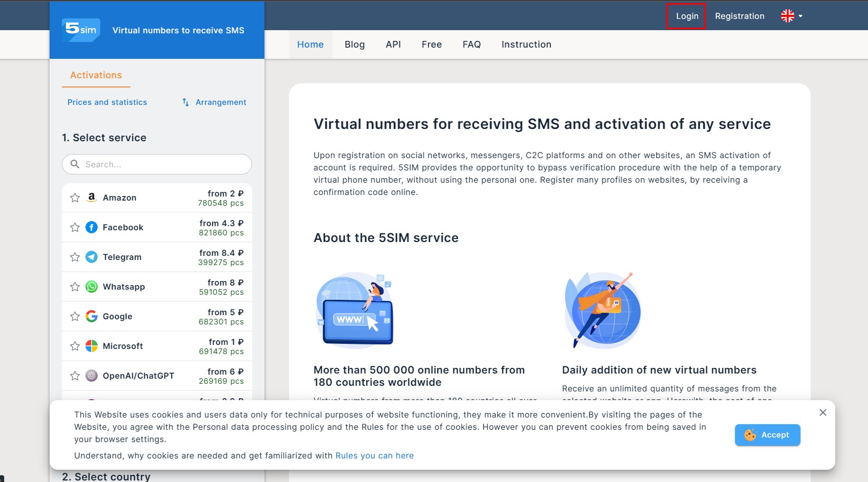Dismiss the cookie notice with X

822,412
